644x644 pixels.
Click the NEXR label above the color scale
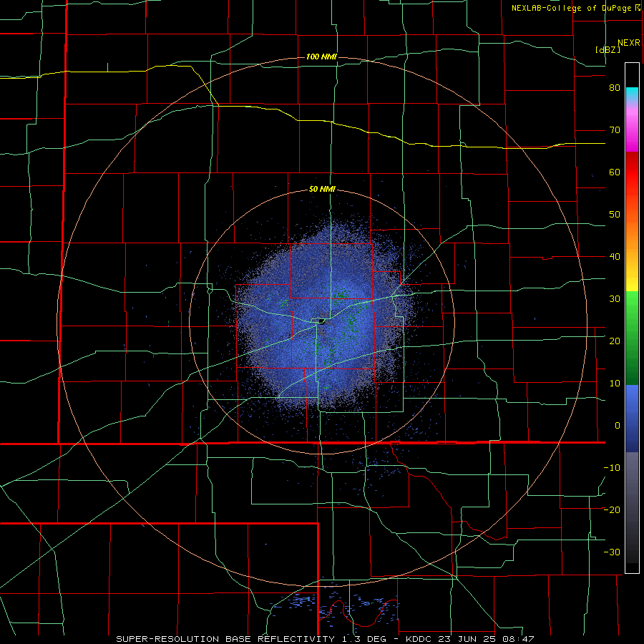pos(629,43)
